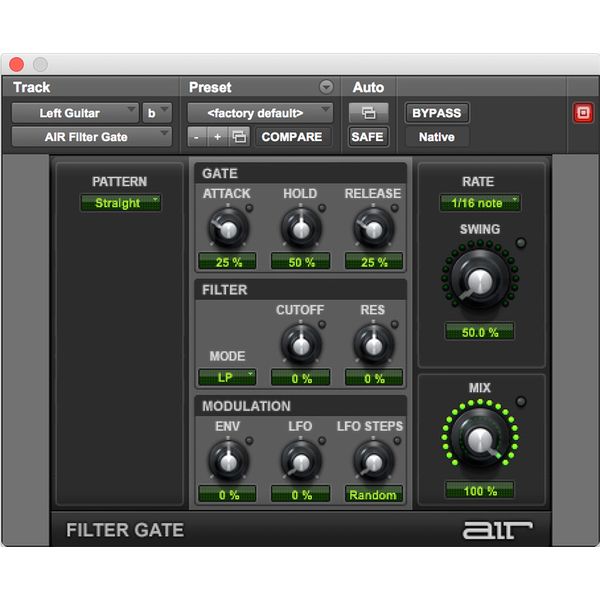Viewport: 600px width, 600px height.
Task: Click the Hold knob
Action: pyautogui.click(x=301, y=229)
